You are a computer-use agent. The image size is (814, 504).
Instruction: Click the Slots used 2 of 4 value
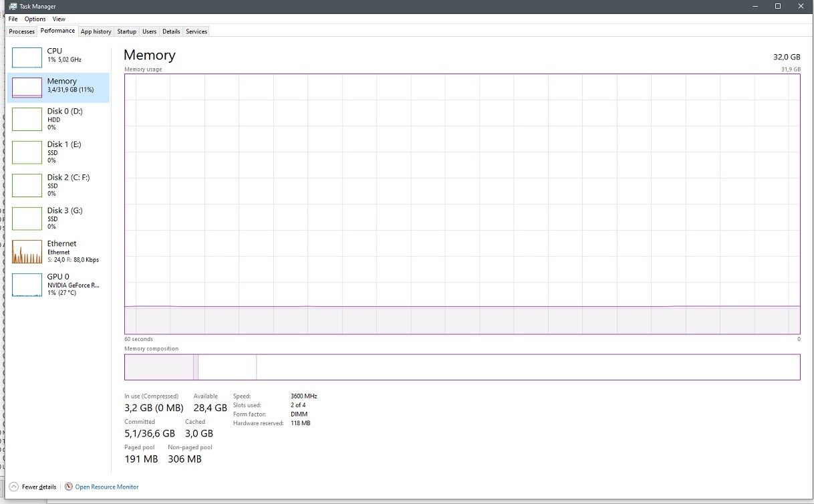click(x=298, y=405)
